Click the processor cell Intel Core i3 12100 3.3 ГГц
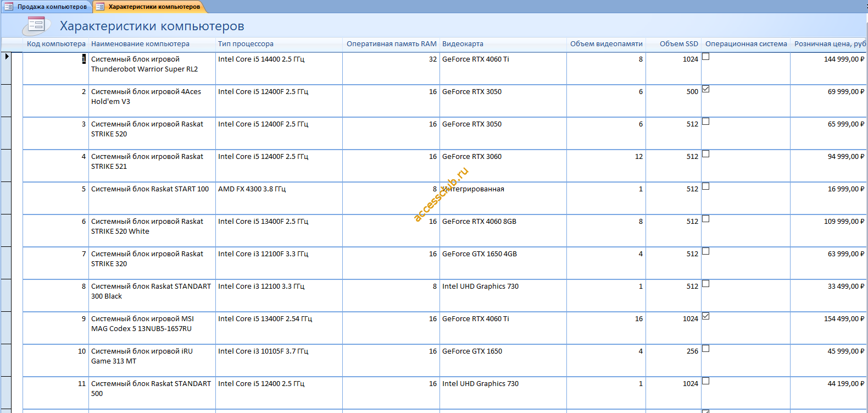Viewport: 868px width, 413px height. (279, 295)
